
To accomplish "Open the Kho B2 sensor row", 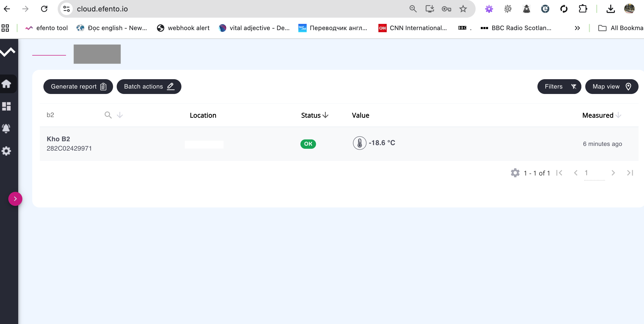I will (339, 144).
